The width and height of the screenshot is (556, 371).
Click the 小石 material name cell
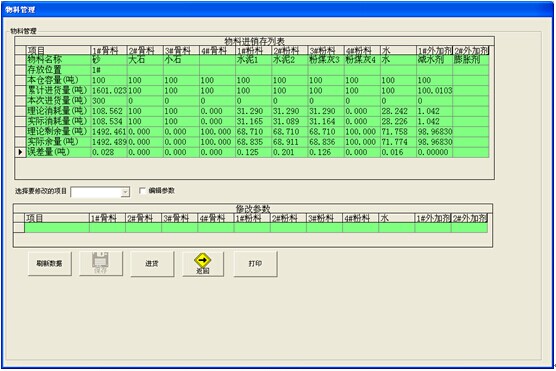(182, 60)
